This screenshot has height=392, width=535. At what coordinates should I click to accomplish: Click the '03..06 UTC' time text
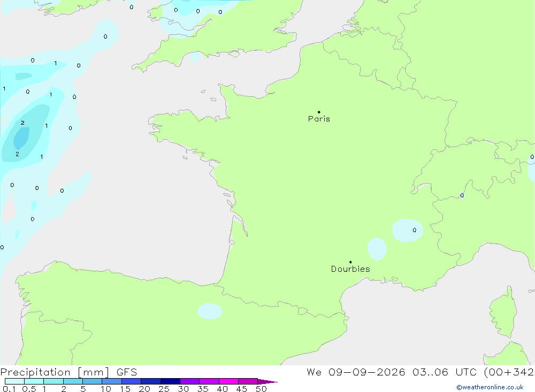coord(445,372)
